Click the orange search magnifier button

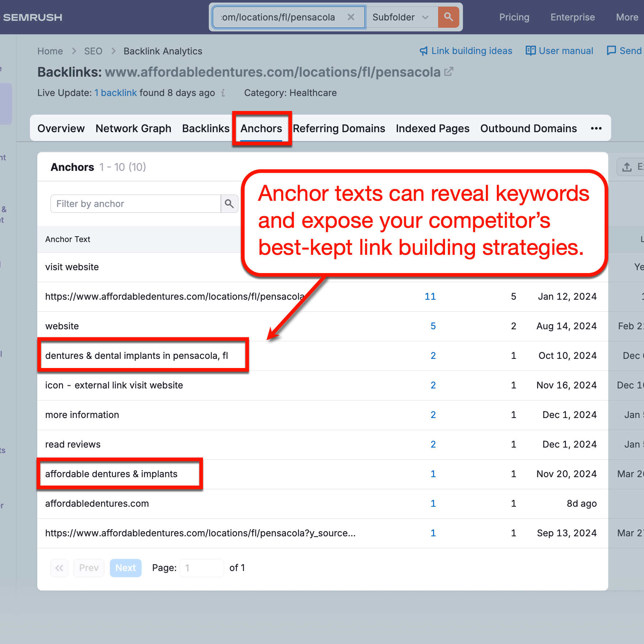pos(448,17)
